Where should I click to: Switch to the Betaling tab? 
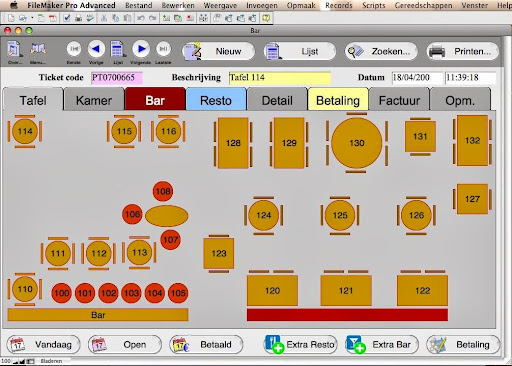tap(338, 100)
